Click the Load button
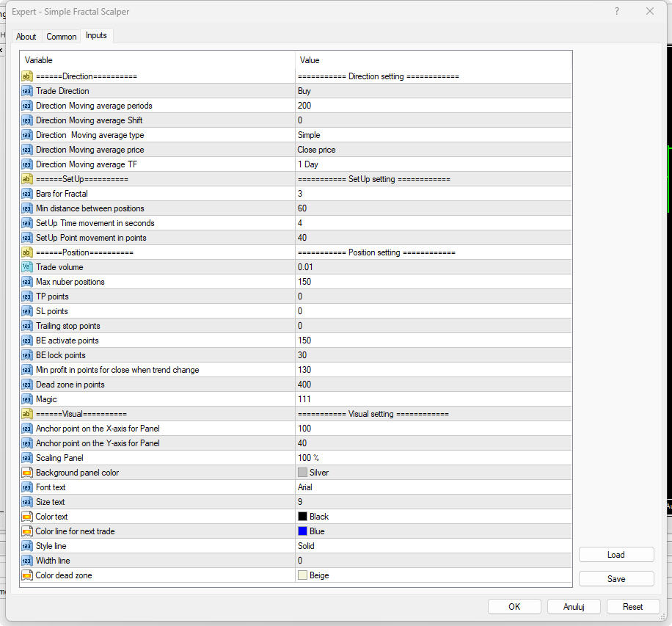Viewport: 672px width, 626px height. 616,555
